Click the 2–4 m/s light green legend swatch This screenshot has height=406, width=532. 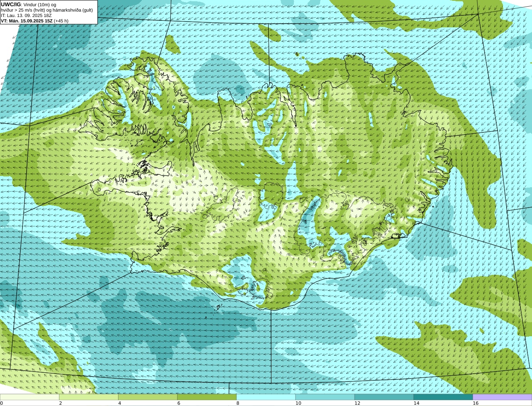[x=89, y=397]
